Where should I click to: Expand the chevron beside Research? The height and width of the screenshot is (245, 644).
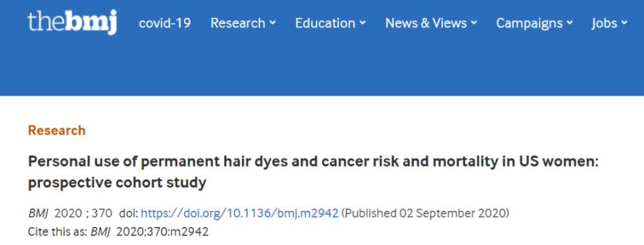pyautogui.click(x=272, y=23)
